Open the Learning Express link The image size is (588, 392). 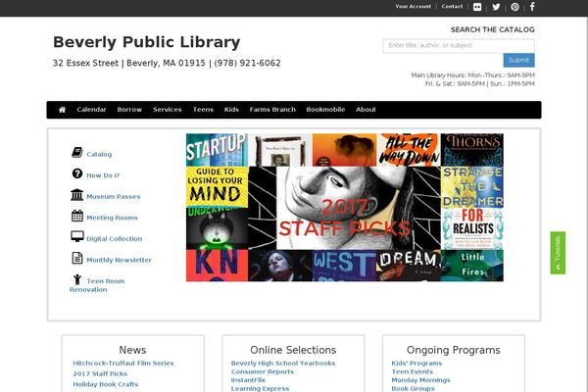(260, 389)
